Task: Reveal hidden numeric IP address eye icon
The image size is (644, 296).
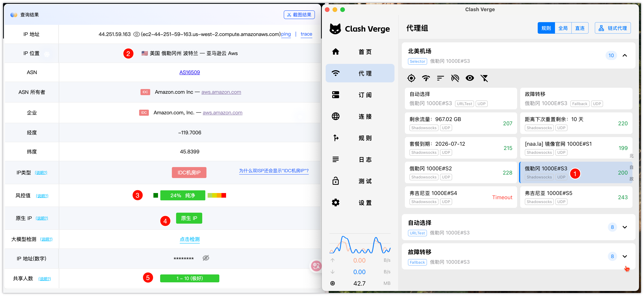Action: (206, 258)
